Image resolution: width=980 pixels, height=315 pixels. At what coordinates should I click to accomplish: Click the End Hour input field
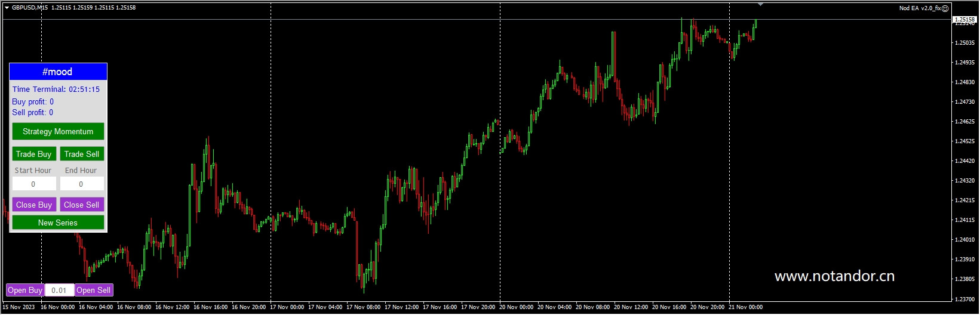coord(82,184)
